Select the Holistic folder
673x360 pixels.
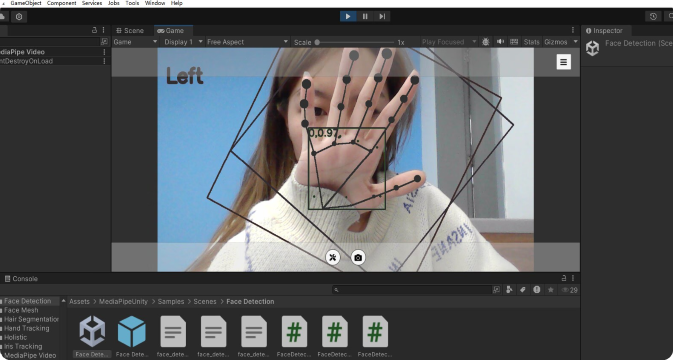pyautogui.click(x=15, y=337)
